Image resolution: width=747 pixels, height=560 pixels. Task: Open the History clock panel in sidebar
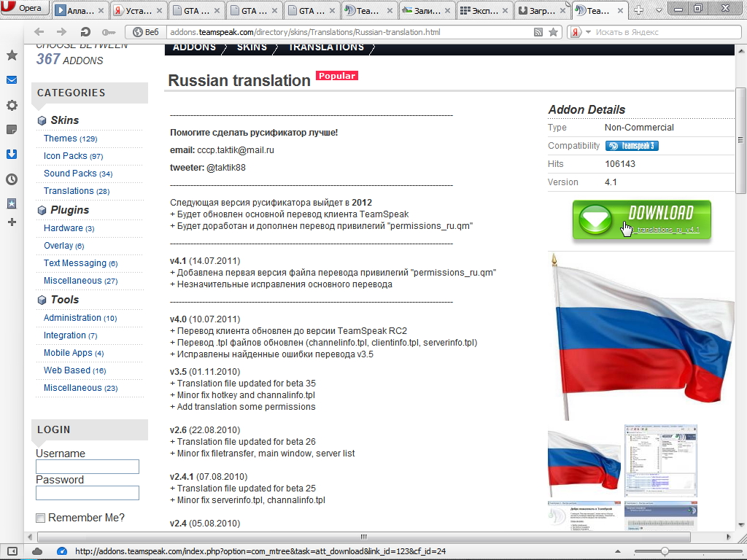(12, 179)
